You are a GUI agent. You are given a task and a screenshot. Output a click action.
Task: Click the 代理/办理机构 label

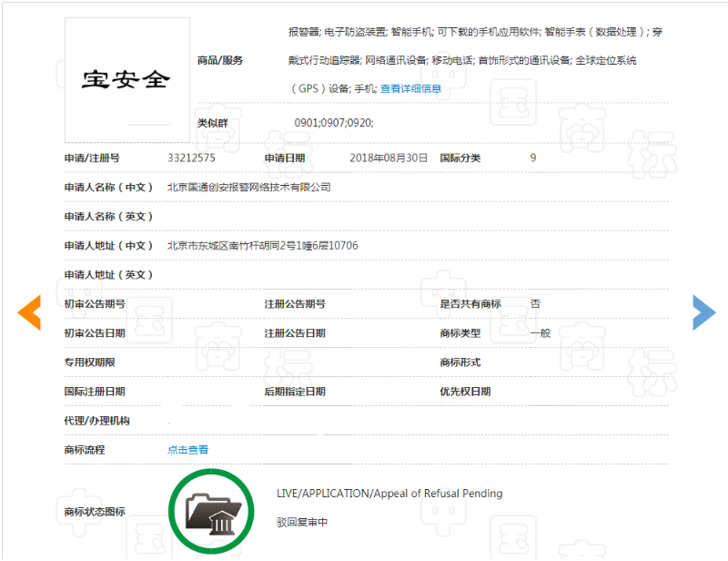click(96, 421)
